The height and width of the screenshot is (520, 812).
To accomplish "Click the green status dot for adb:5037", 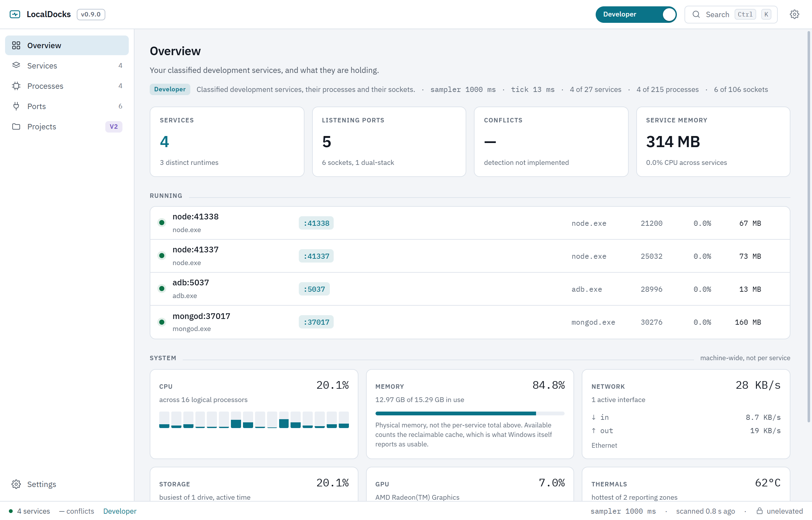I will click(x=162, y=288).
